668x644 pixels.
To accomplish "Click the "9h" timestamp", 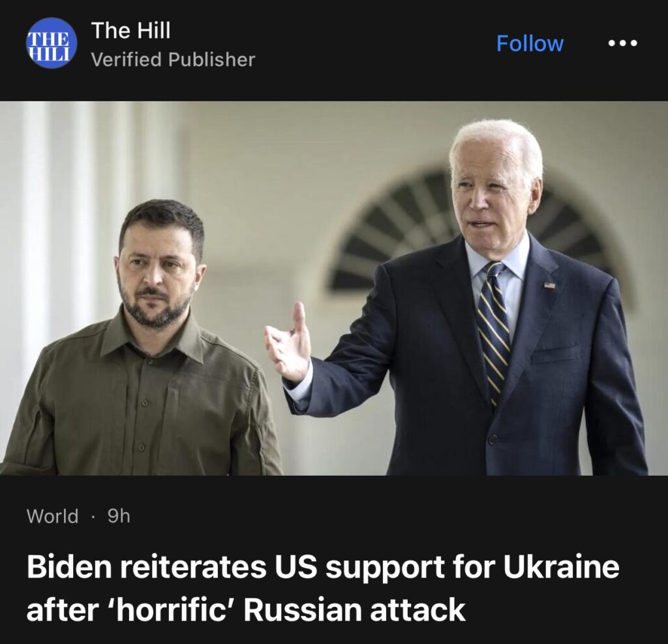I will pos(119,516).
